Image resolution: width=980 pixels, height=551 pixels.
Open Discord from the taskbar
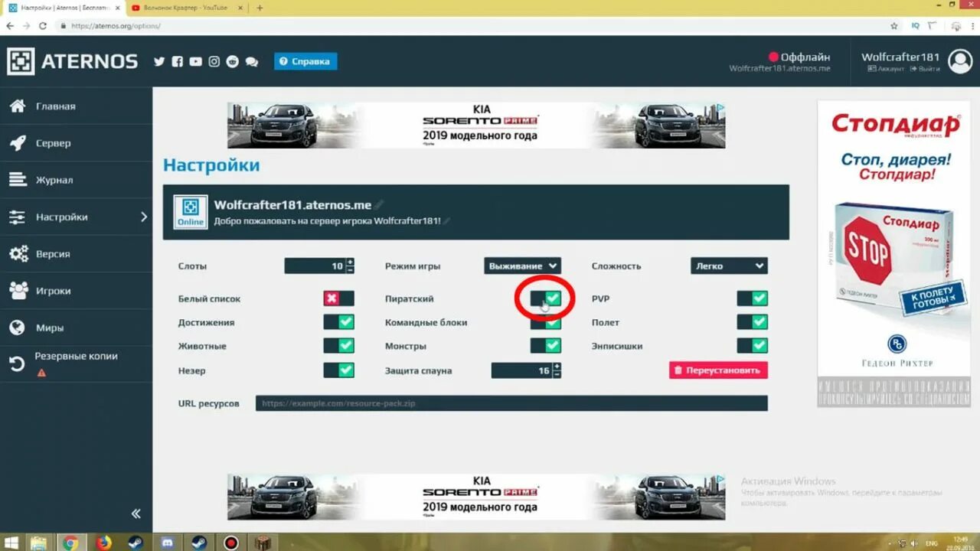click(167, 543)
